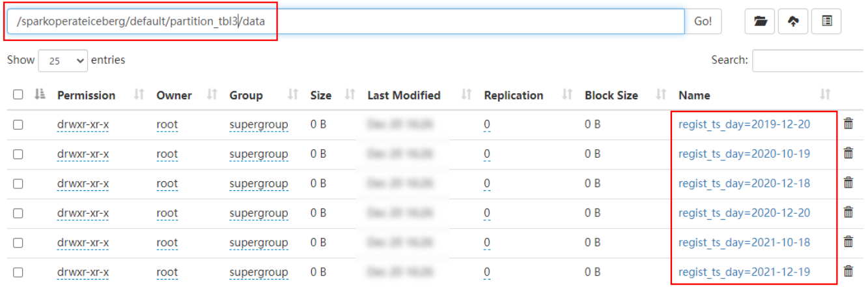
Task: Check the box for regist_ts_day=2019-12-20 row
Action: coord(18,124)
